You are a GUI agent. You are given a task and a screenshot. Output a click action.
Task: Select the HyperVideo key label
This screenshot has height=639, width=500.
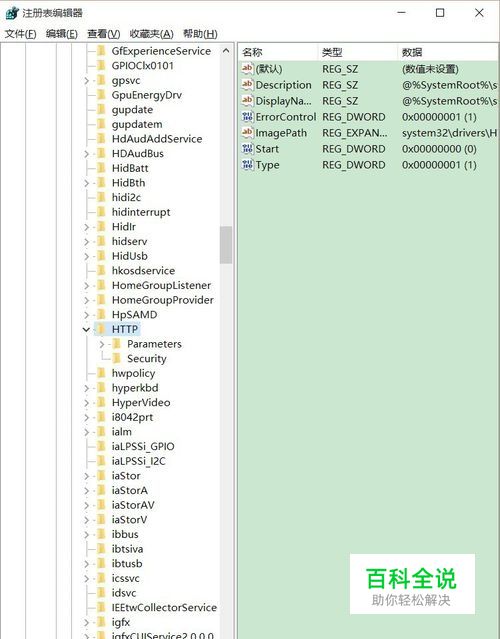(x=141, y=403)
